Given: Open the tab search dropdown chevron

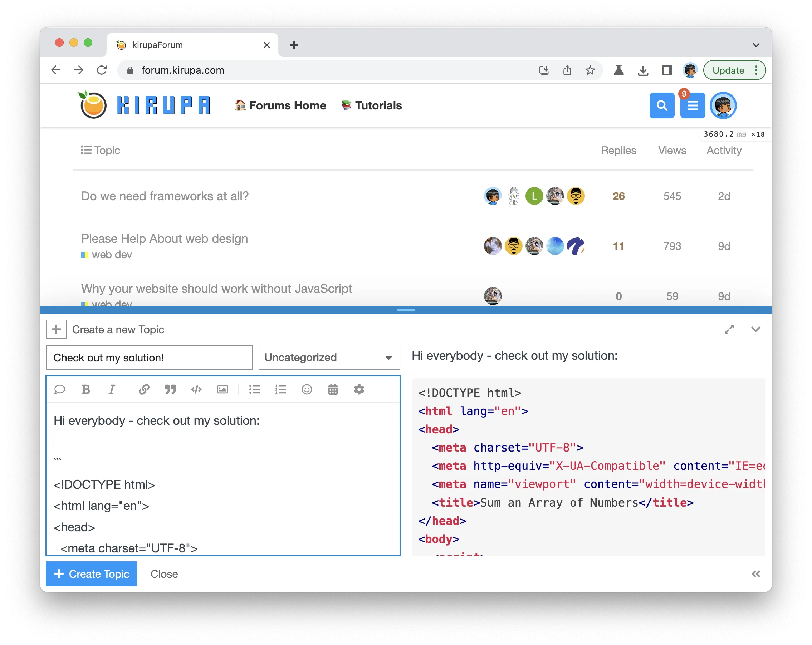Looking at the screenshot, I should pos(756,45).
